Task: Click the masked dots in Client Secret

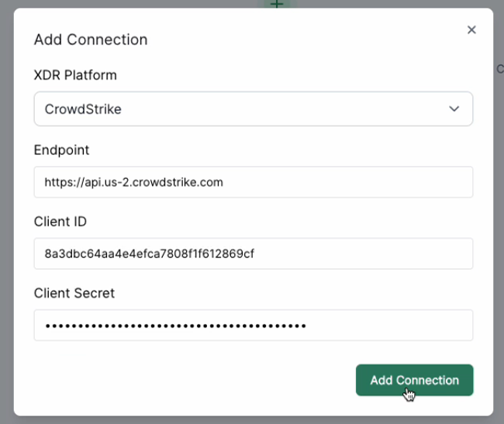Action: [x=175, y=326]
